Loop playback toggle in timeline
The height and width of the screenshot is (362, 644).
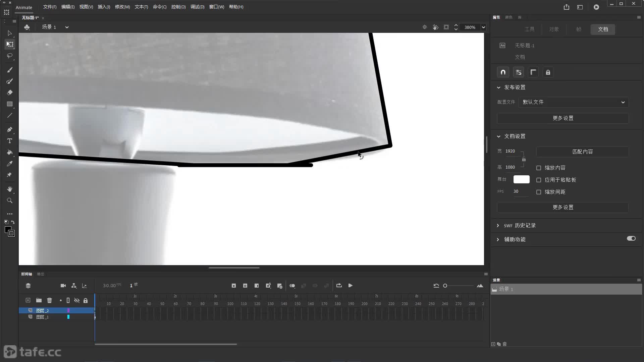pyautogui.click(x=339, y=286)
